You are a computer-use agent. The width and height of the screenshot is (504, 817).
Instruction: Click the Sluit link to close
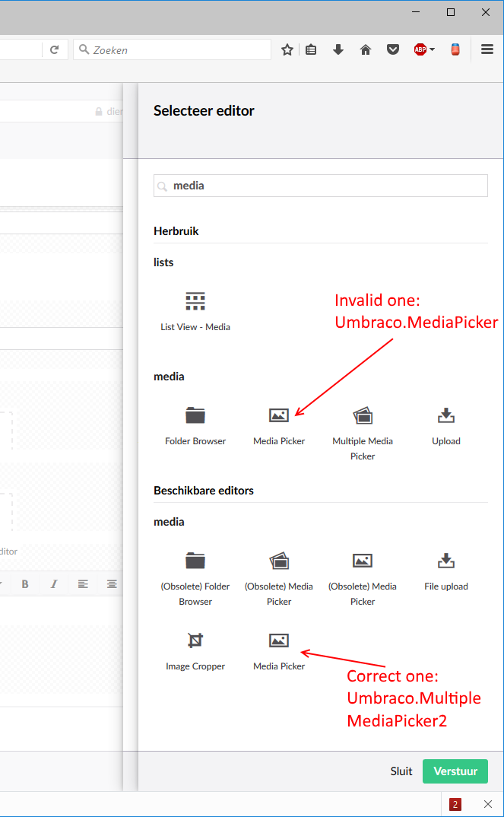tap(401, 771)
